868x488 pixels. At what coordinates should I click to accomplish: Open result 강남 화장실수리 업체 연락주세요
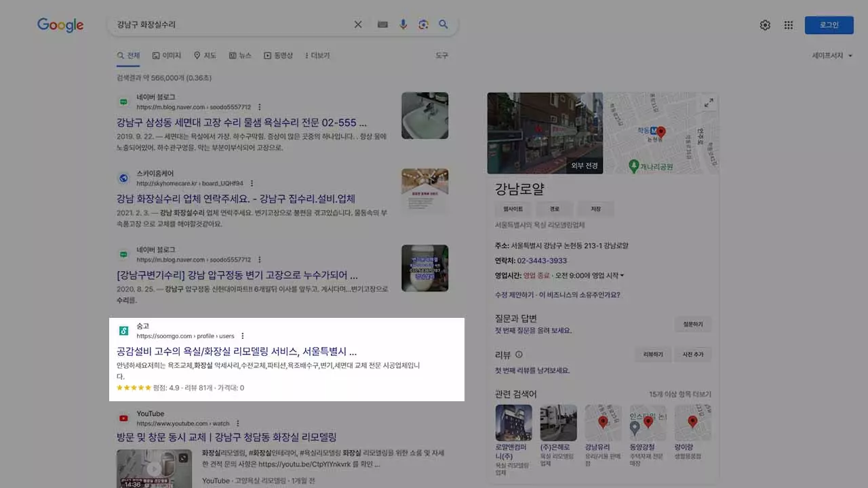click(x=236, y=199)
